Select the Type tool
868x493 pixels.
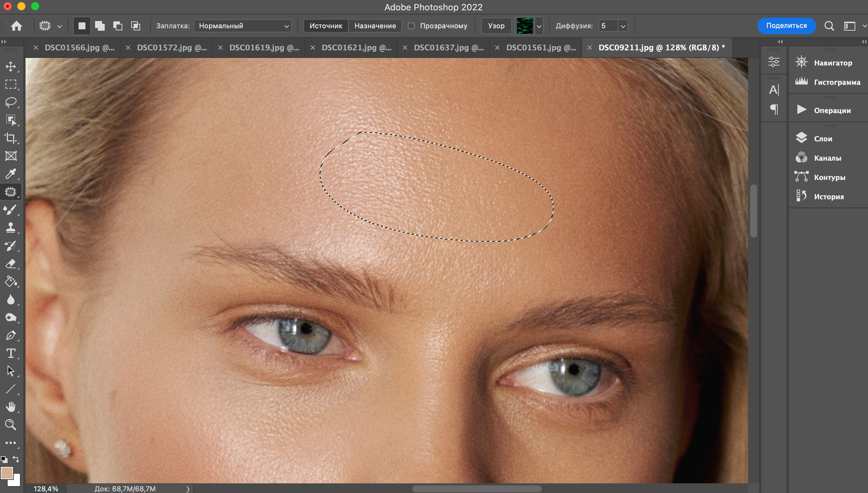pos(11,353)
